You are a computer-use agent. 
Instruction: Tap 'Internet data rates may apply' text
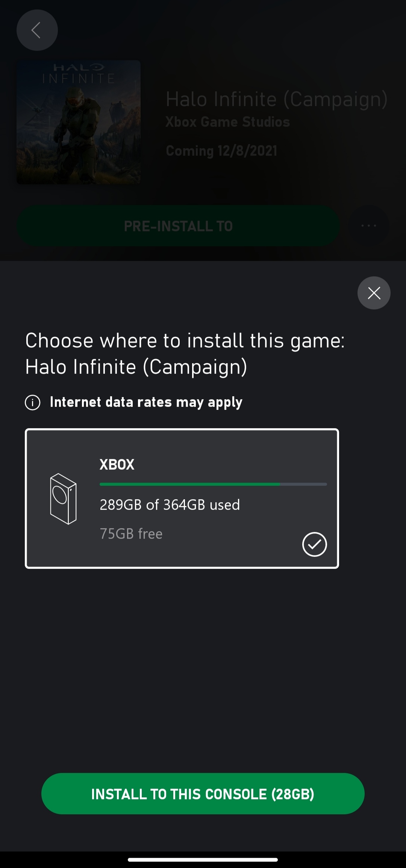pos(146,402)
